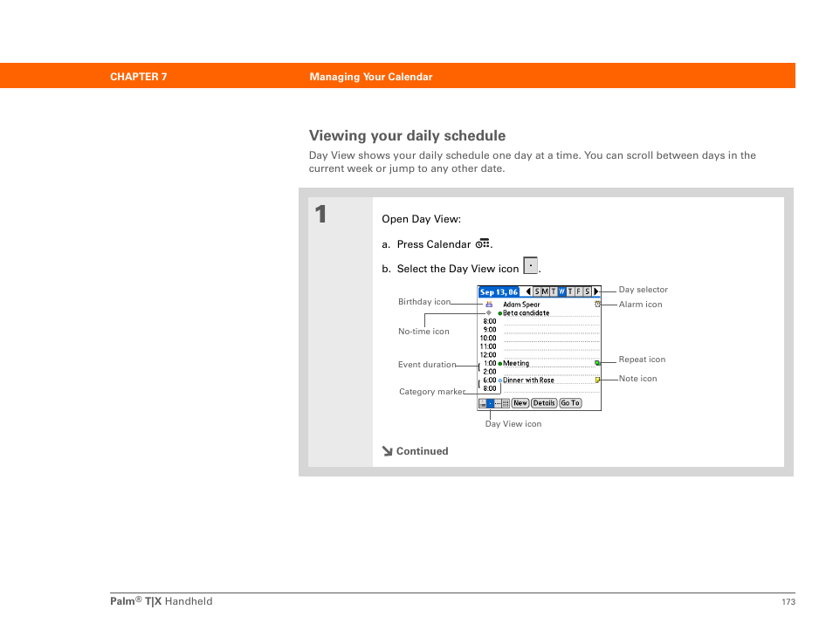The width and height of the screenshot is (833, 644).
Task: Click the empty 9:00 event line
Action: (552, 330)
